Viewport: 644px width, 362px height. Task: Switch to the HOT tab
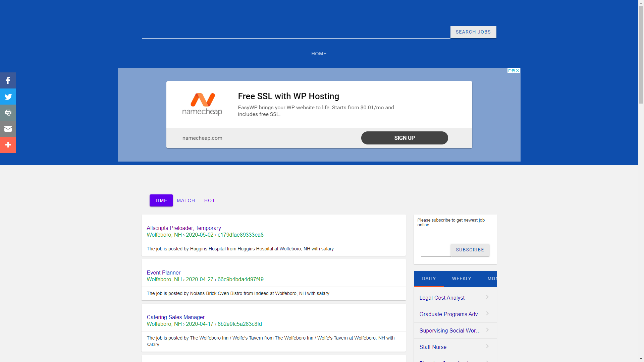click(209, 200)
